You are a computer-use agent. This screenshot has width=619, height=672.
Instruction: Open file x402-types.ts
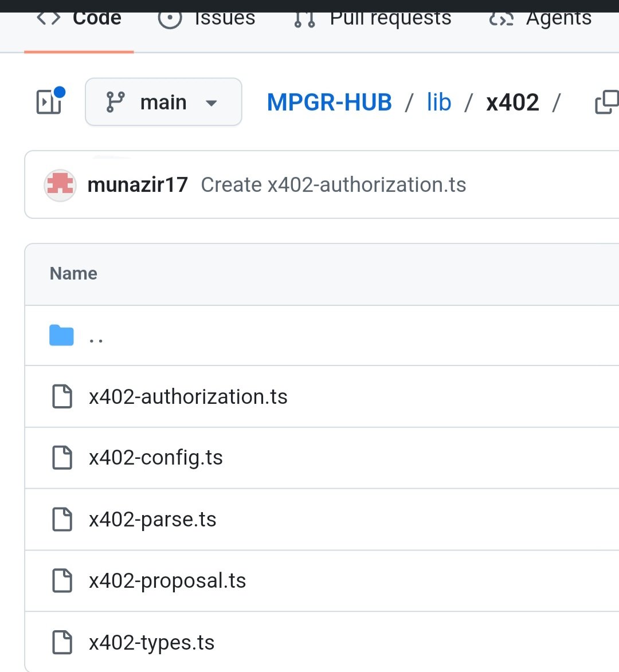tap(151, 642)
